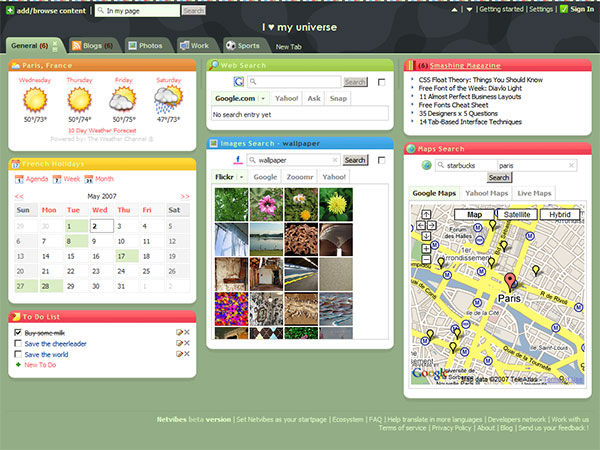600x450 pixels.
Task: Go to next month in calendar
Action: click(x=185, y=196)
